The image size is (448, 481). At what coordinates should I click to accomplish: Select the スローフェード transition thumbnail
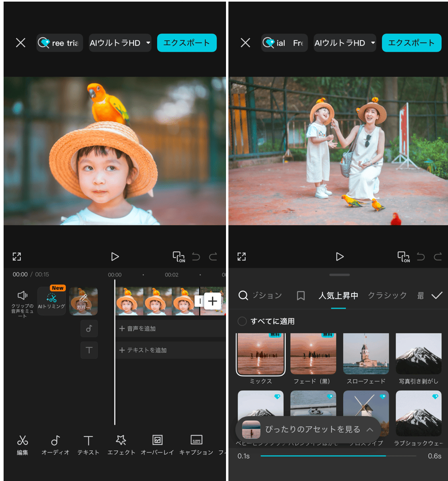coord(366,354)
